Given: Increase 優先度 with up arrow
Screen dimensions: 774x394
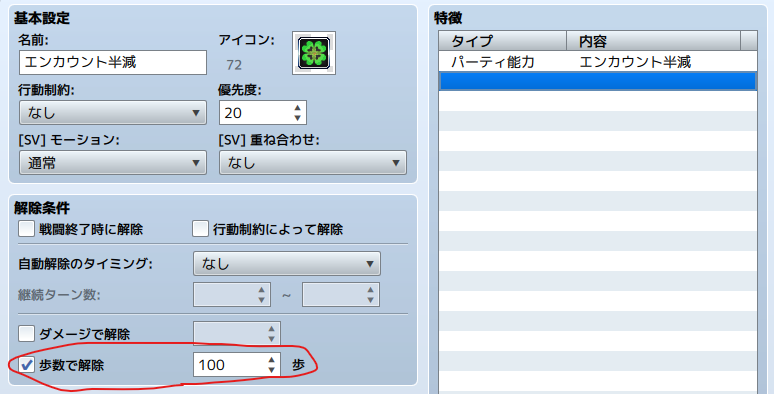Looking at the screenshot, I should point(297,108).
